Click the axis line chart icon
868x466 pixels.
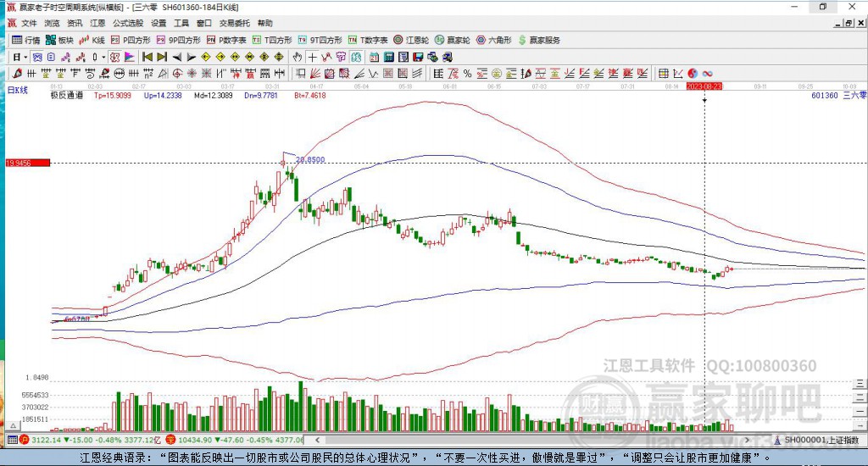coord(677,73)
